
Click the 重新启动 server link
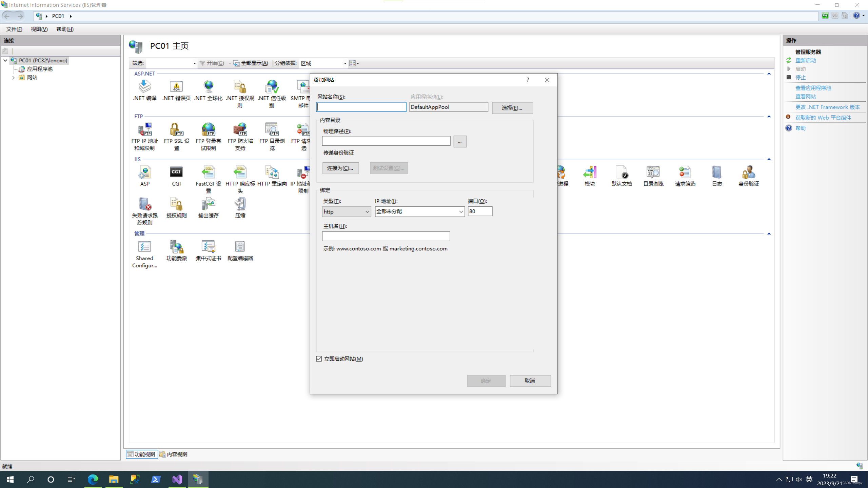[x=805, y=60]
